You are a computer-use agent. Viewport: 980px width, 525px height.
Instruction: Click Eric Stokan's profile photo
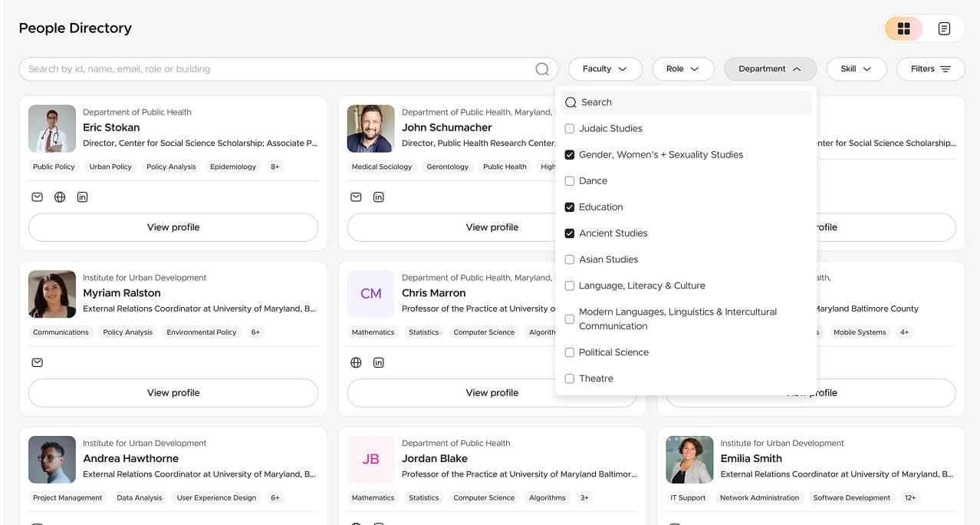[x=52, y=129]
